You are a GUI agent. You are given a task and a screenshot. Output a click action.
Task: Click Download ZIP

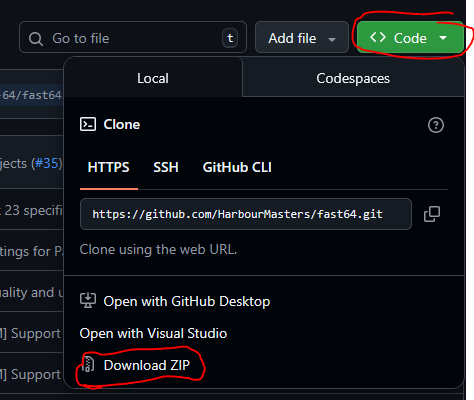147,365
